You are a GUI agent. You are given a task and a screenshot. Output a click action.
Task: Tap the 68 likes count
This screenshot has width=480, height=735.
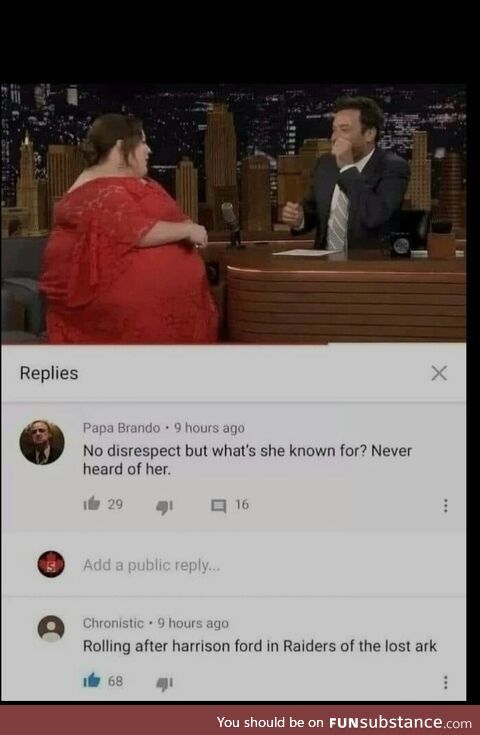(115, 681)
